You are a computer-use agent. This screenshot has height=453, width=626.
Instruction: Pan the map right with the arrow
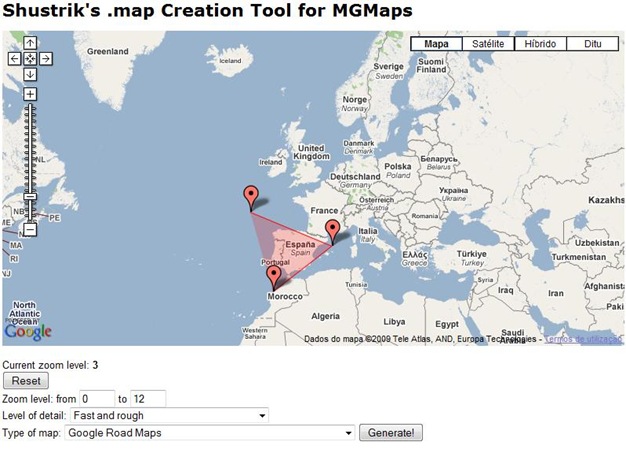(x=46, y=59)
